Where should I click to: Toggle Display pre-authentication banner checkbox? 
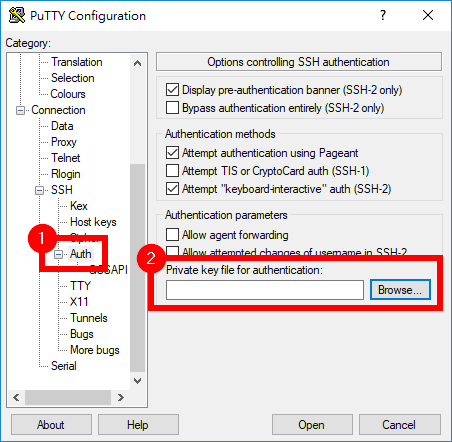(x=172, y=89)
